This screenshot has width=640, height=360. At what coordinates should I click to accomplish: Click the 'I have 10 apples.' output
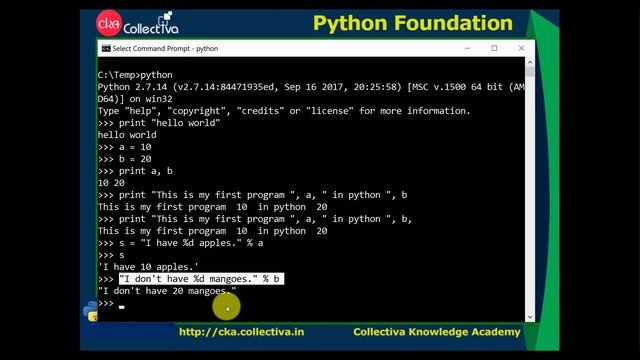(149, 267)
